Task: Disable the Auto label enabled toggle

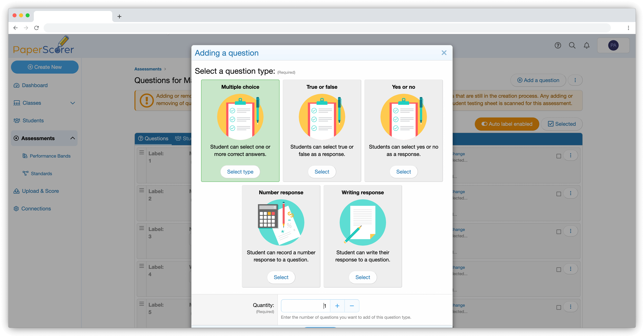Action: [x=485, y=124]
